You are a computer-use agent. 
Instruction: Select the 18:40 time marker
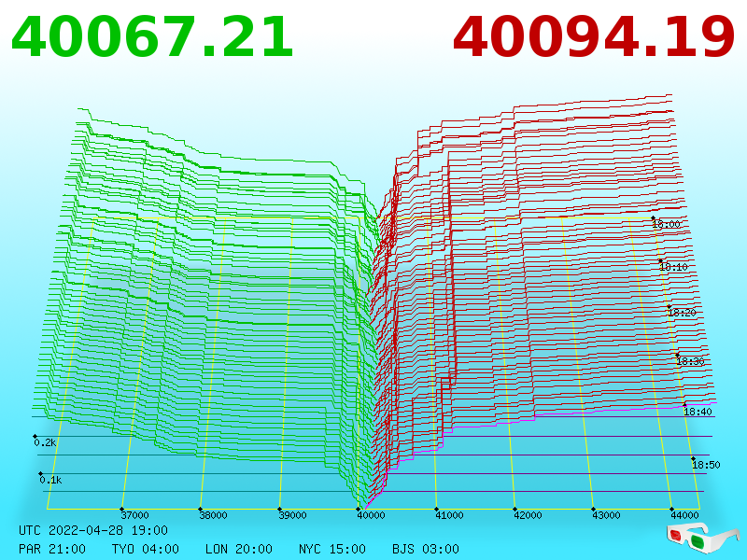698,412
